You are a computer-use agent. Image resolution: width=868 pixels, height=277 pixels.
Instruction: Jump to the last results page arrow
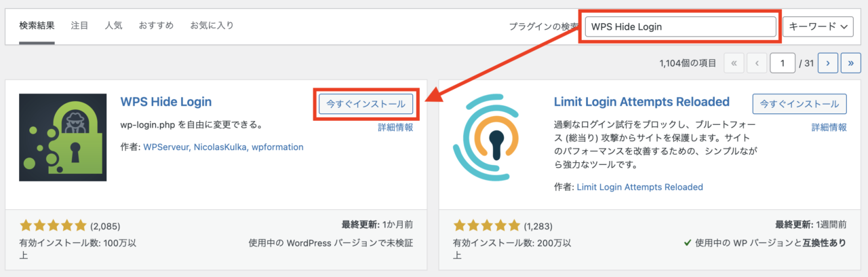click(x=851, y=63)
